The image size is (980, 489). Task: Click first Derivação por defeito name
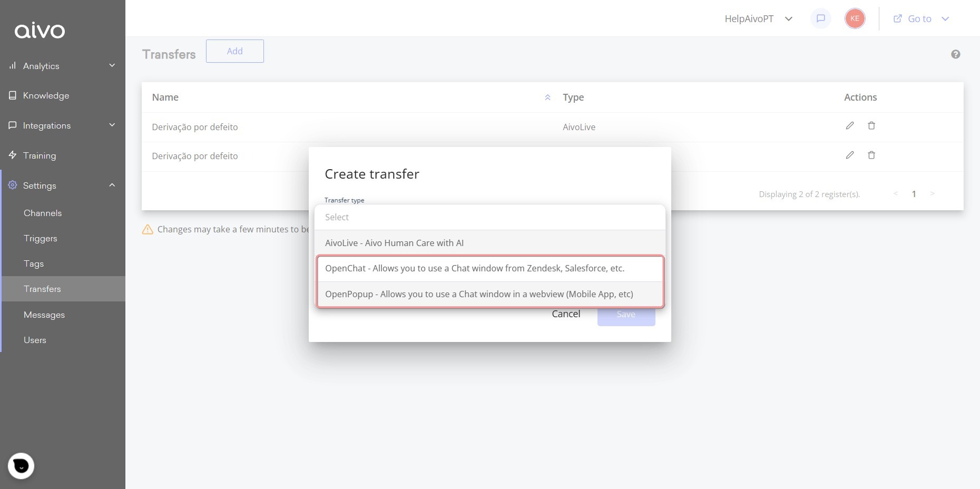tap(195, 127)
